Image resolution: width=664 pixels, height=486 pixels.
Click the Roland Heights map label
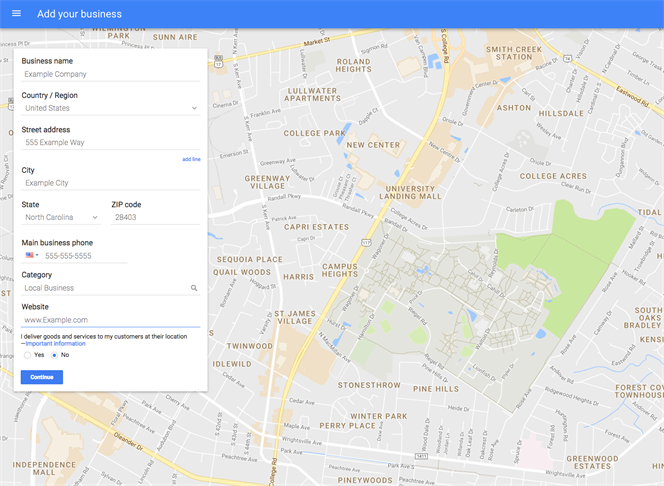click(x=354, y=65)
